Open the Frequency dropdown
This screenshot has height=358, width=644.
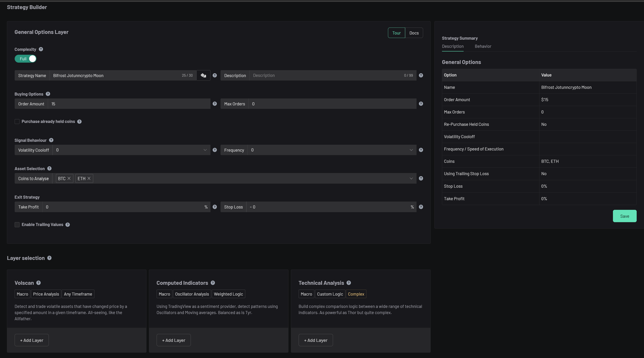coord(411,150)
